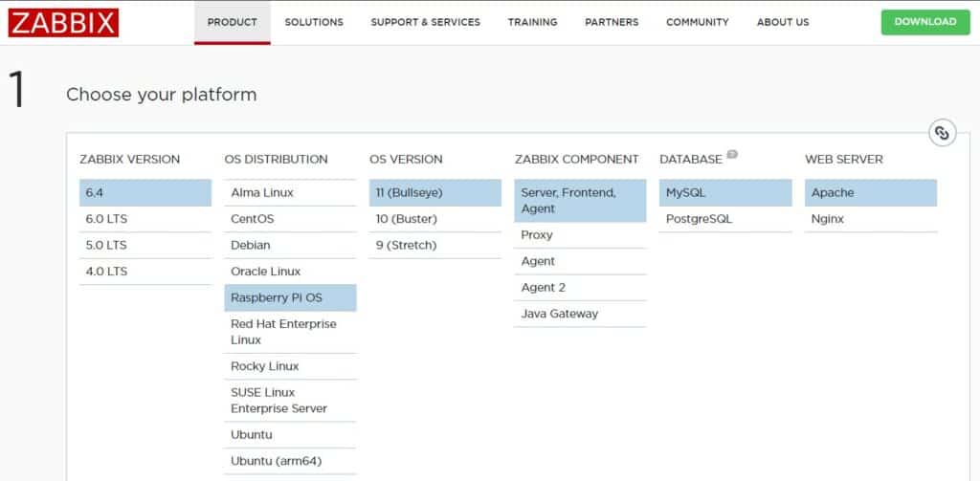Choose Nginx as web server
The image size is (980, 481).
pos(871,219)
